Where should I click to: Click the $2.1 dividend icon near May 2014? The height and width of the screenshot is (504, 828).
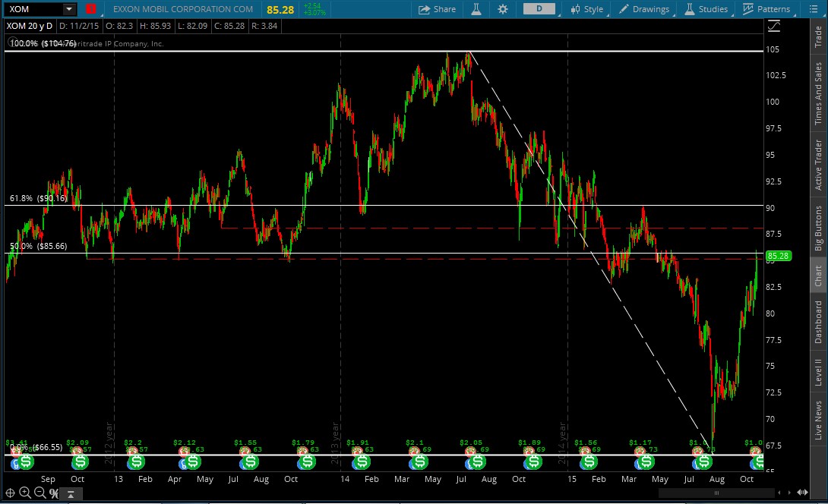(419, 461)
